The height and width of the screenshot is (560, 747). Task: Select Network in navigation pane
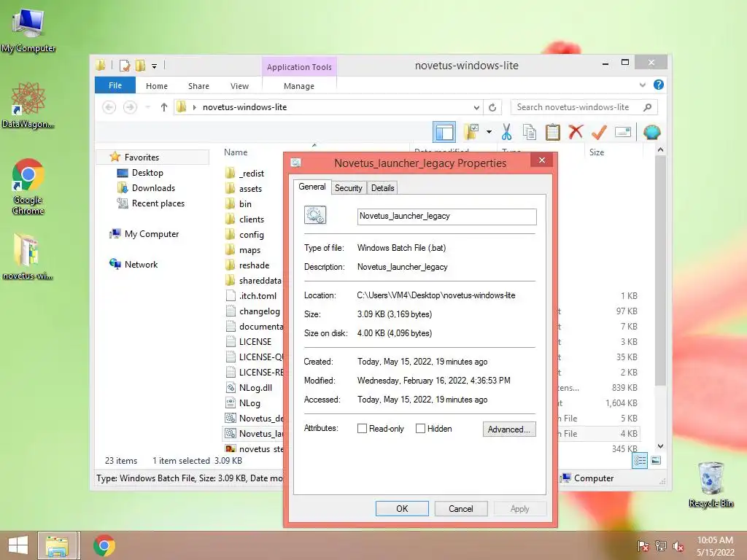[x=141, y=264]
